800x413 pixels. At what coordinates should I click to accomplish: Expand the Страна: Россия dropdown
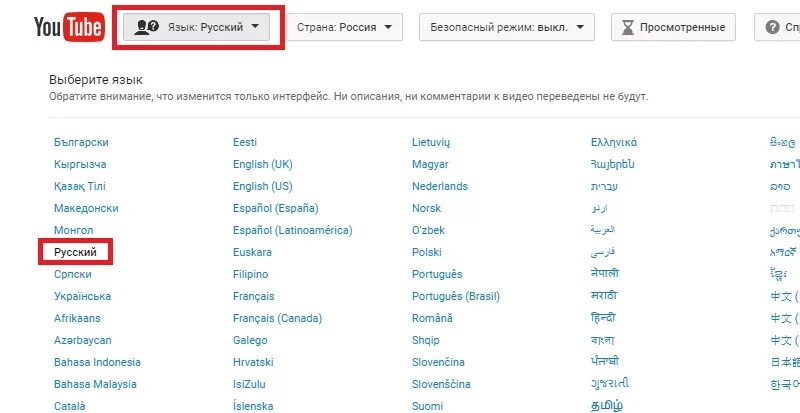(344, 27)
